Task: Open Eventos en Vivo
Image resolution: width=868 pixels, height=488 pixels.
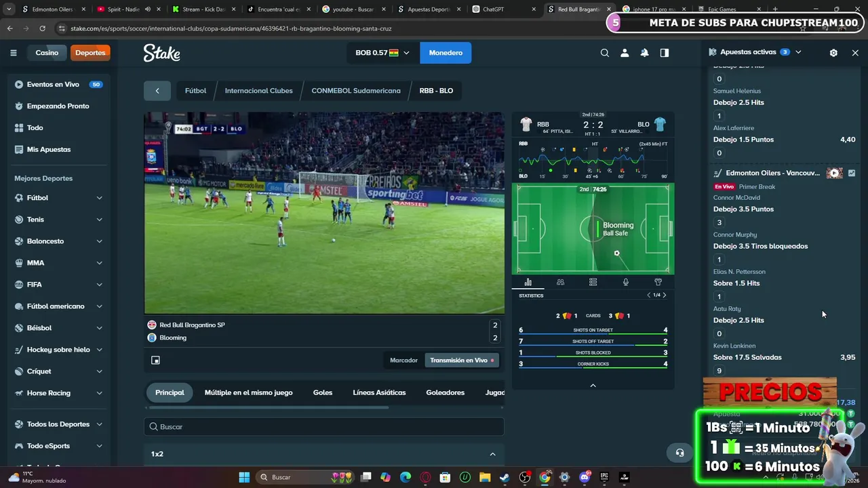Action: coord(58,85)
